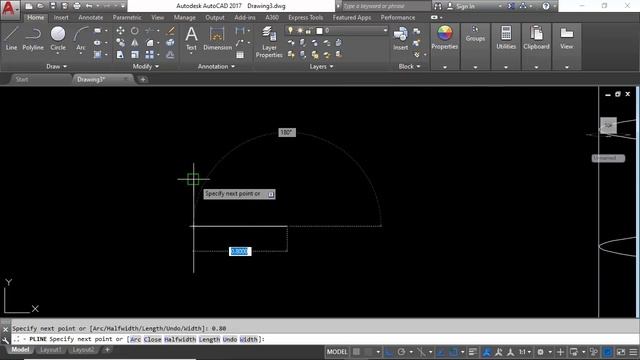Select the Circle tool
Viewport: 640px width, 360px height.
click(58, 38)
